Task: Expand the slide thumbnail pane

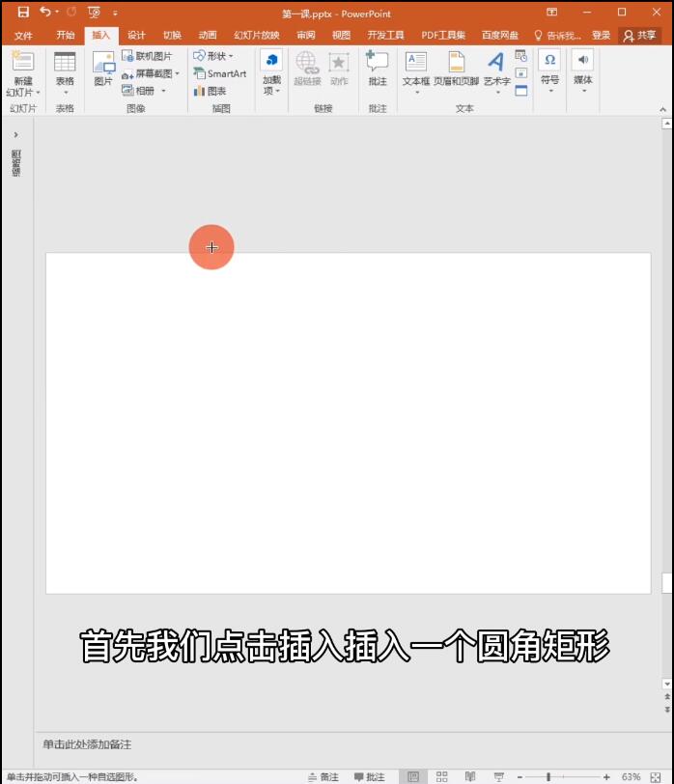Action: click(x=16, y=134)
